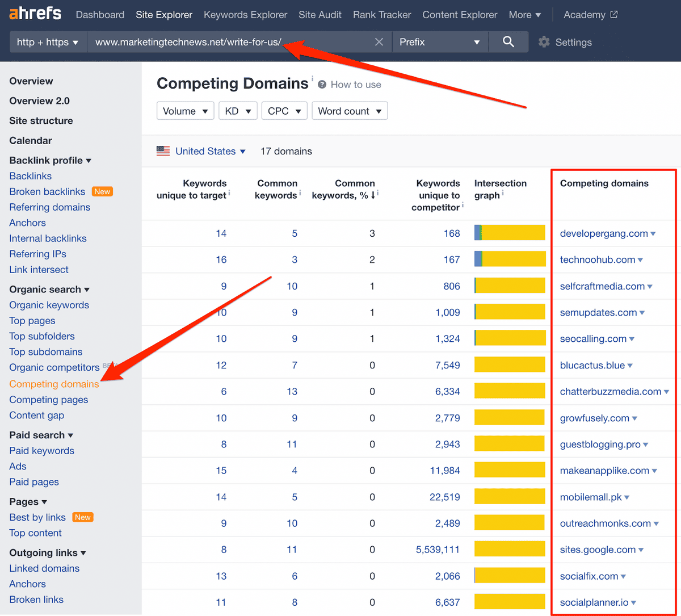Sort by Common keywords, % column
Image resolution: width=681 pixels, height=616 pixels.
pos(344,189)
